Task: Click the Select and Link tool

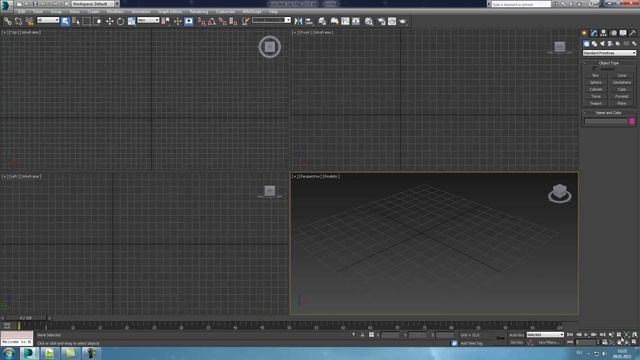Action: 7,21
